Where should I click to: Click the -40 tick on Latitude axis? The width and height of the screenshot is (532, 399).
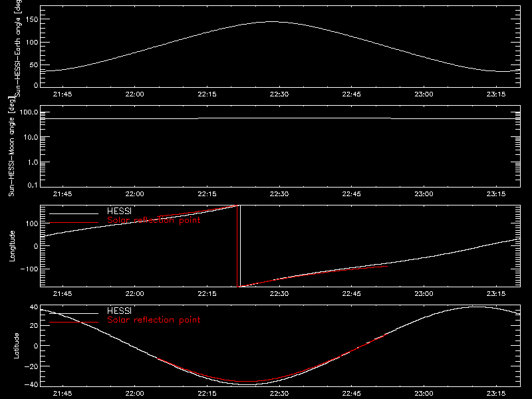(31, 385)
